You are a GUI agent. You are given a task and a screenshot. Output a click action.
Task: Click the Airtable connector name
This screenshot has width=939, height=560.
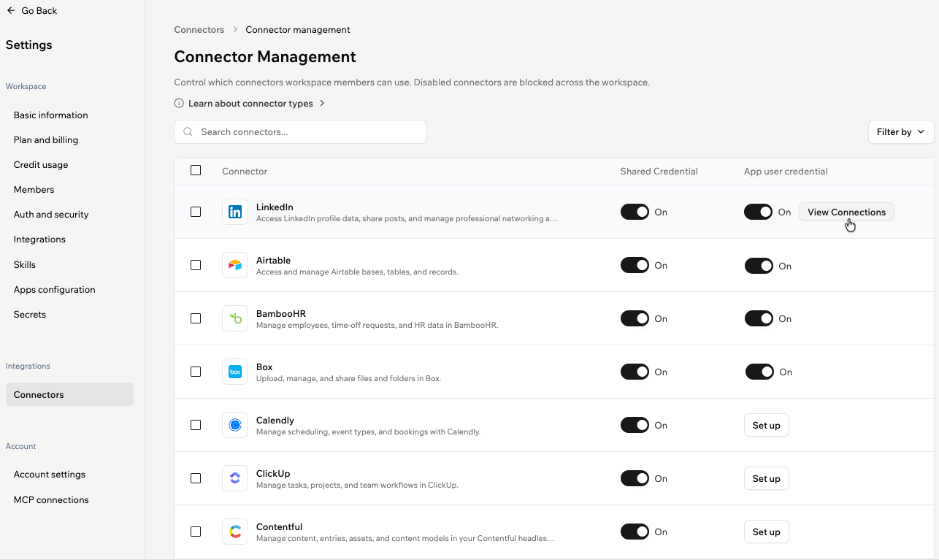274,261
